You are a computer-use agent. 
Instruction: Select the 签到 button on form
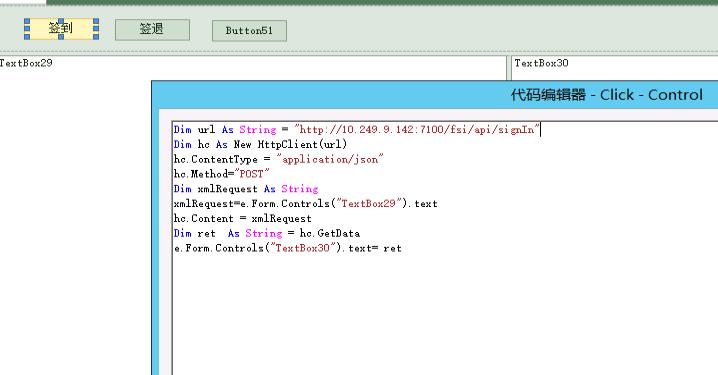pyautogui.click(x=61, y=28)
